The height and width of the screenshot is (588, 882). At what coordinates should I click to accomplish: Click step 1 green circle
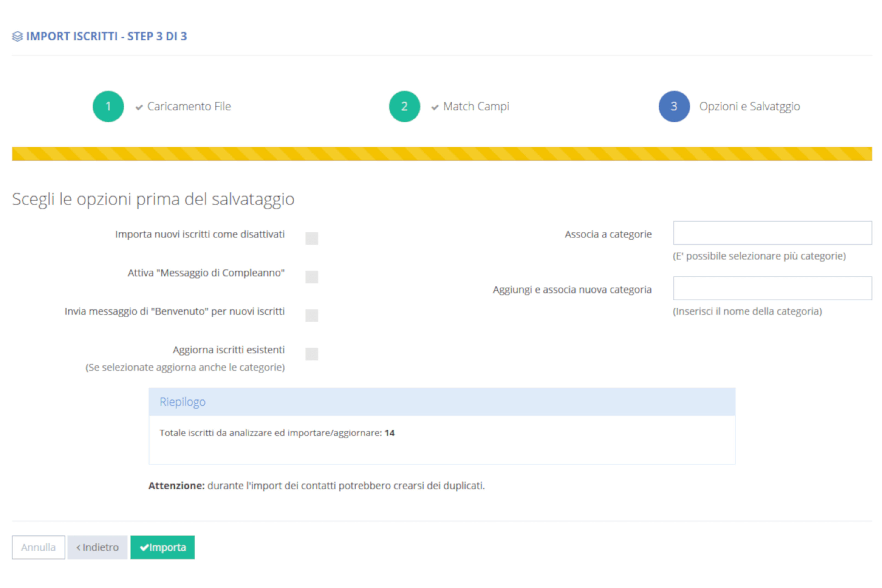[108, 107]
